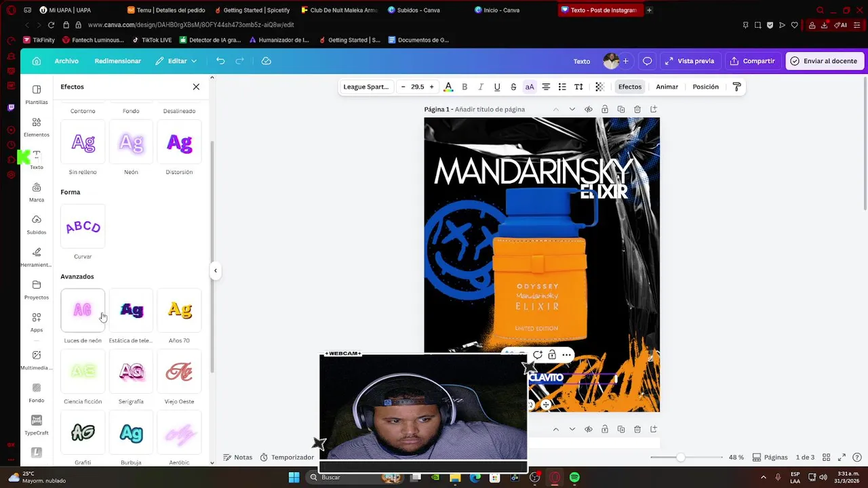This screenshot has width=868, height=488.
Task: Lock the selected element on canvas
Action: [552, 354]
